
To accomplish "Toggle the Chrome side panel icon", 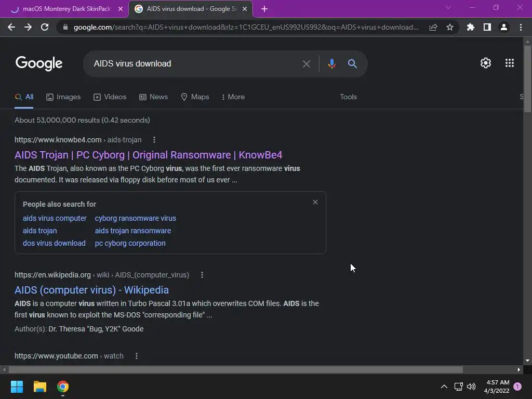I will click(x=487, y=27).
